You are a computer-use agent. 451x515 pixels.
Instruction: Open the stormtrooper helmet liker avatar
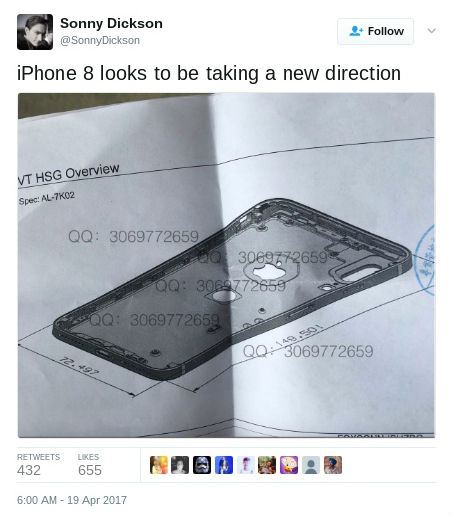pos(202,465)
